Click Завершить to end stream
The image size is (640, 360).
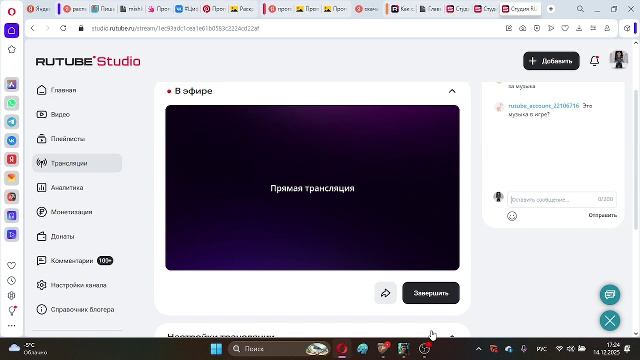point(431,293)
